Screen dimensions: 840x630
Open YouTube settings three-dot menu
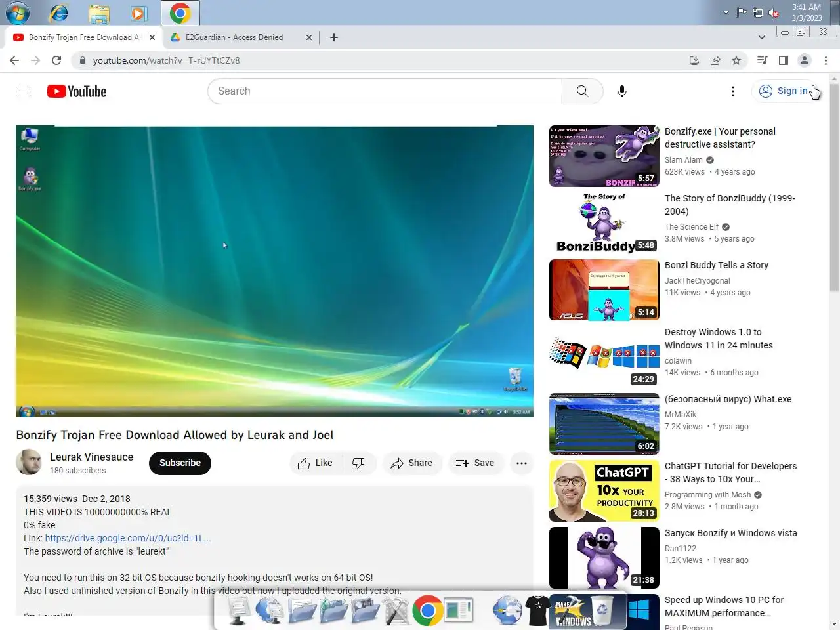[733, 91]
